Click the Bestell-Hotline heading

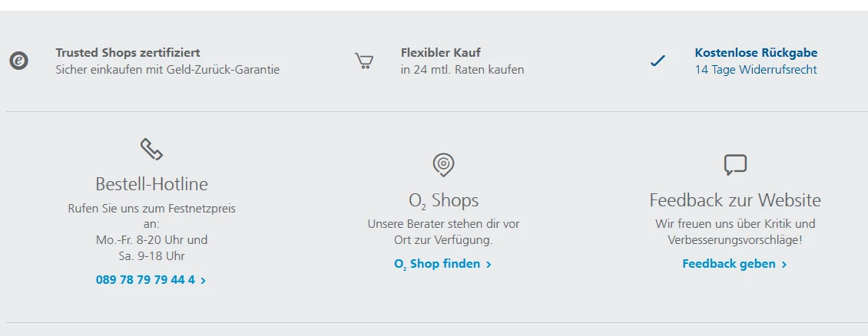click(151, 184)
